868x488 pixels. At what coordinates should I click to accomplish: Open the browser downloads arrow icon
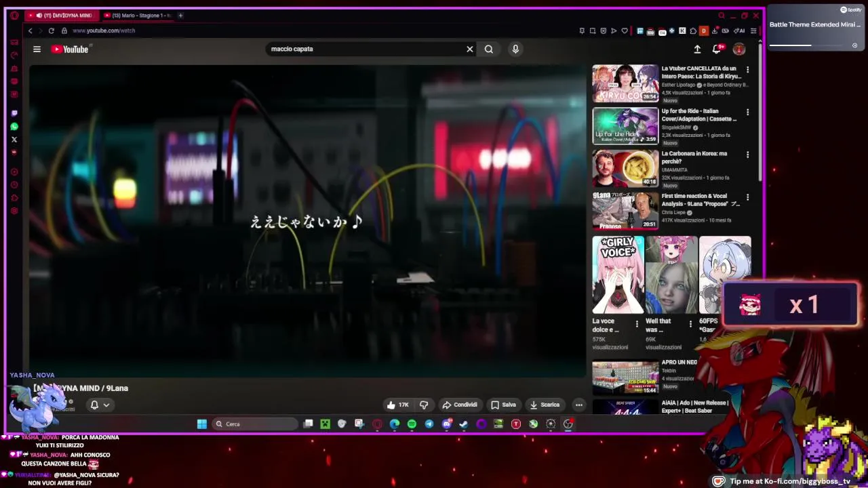[715, 30]
